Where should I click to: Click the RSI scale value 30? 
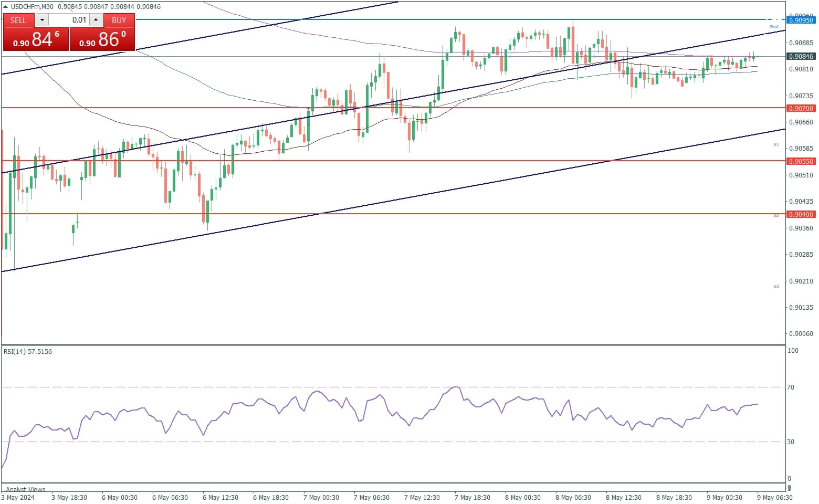[790, 442]
